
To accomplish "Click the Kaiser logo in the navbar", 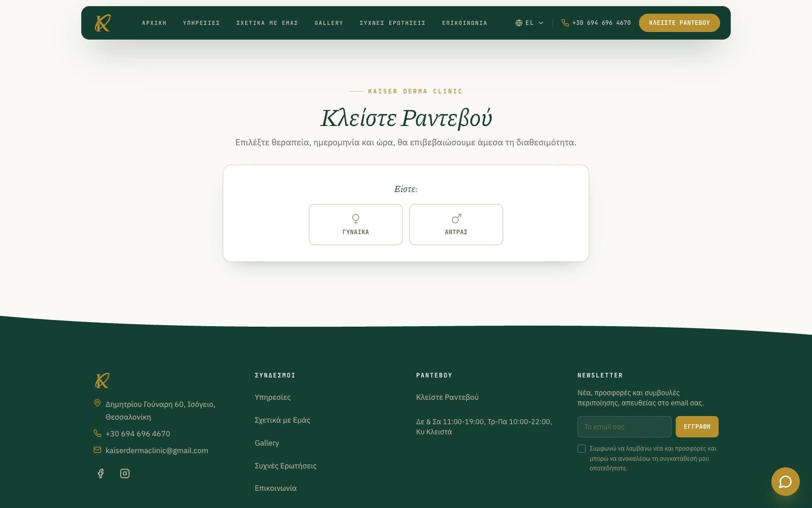I will point(103,23).
